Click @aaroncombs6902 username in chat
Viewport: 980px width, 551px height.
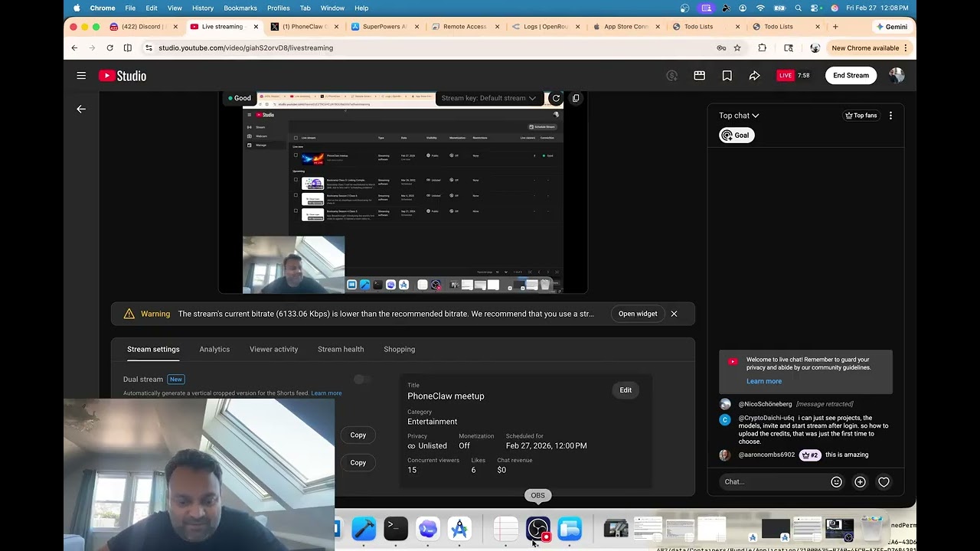point(766,455)
